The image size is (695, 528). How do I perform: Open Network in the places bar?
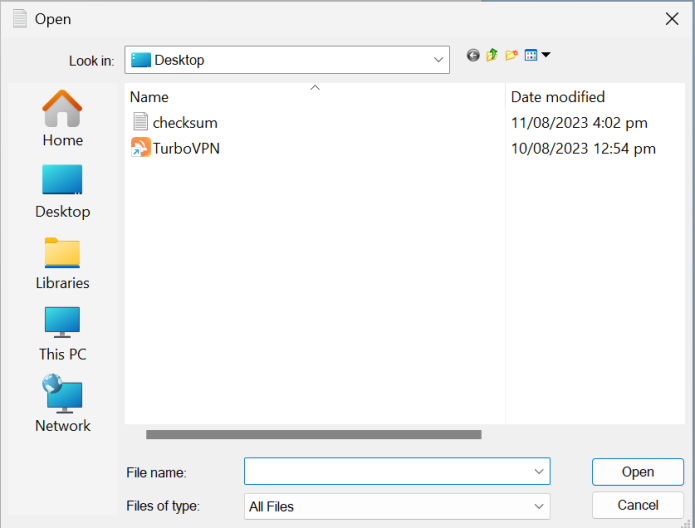point(62,404)
